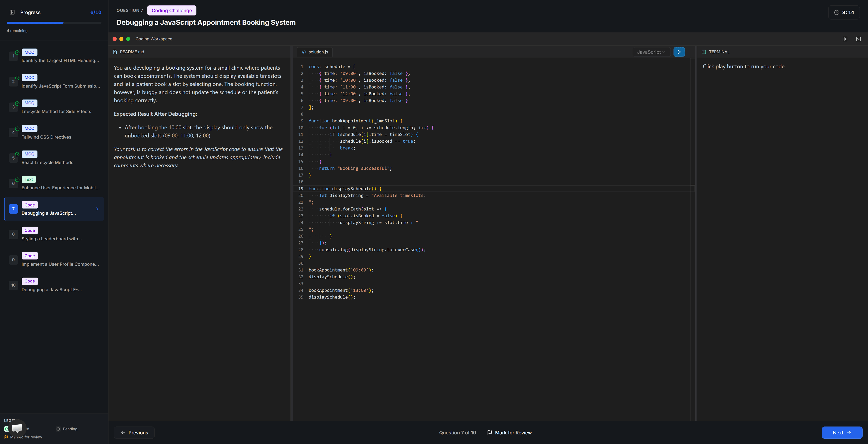
Task: Click line number 19 in the gutter
Action: click(301, 189)
